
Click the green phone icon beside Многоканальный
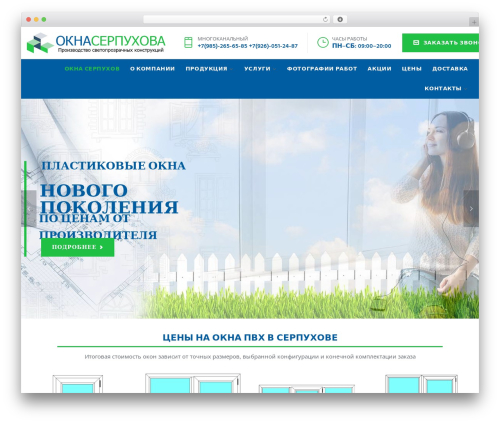pyautogui.click(x=188, y=43)
